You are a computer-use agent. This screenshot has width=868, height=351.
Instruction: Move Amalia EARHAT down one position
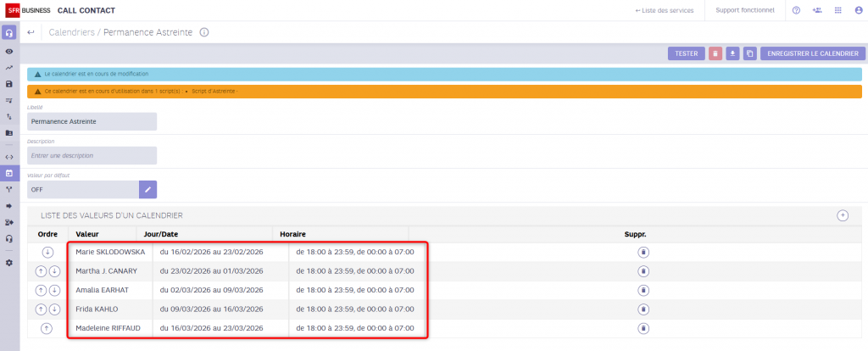click(x=54, y=290)
